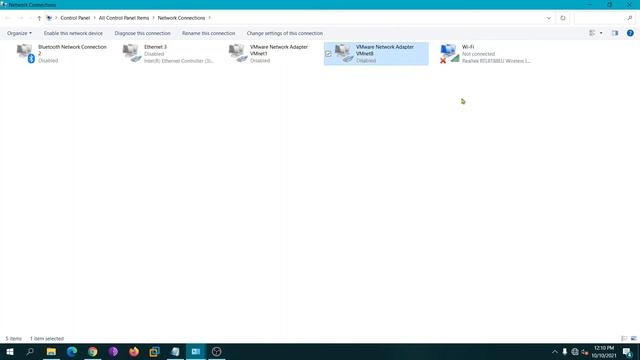The image size is (640, 360).
Task: Click Change settings of this connection
Action: (284, 33)
